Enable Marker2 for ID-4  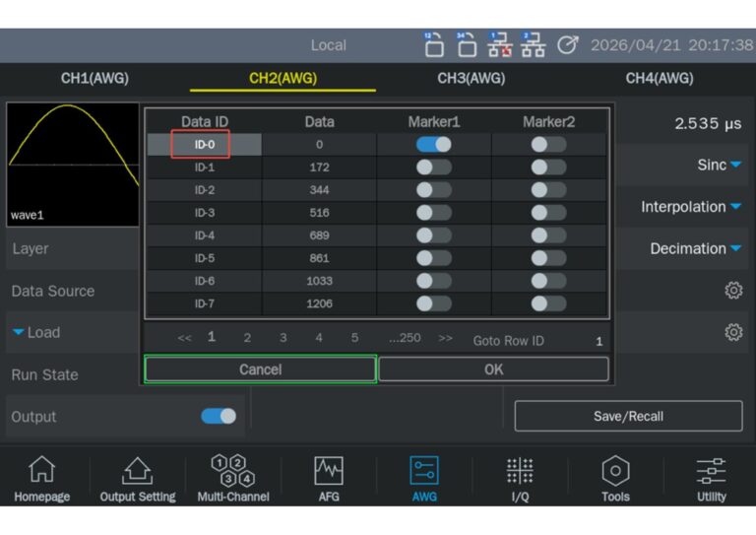(x=548, y=234)
